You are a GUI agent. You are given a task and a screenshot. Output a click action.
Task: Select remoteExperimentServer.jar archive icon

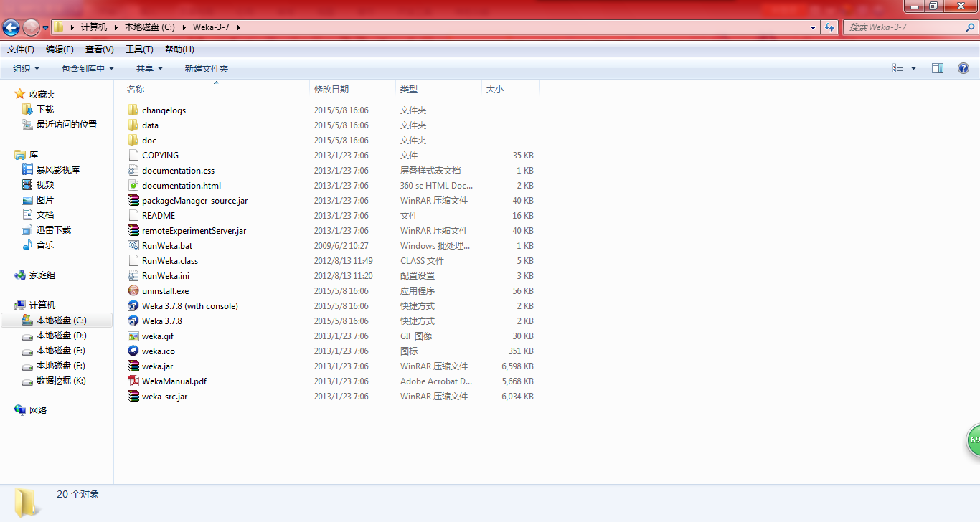[133, 231]
